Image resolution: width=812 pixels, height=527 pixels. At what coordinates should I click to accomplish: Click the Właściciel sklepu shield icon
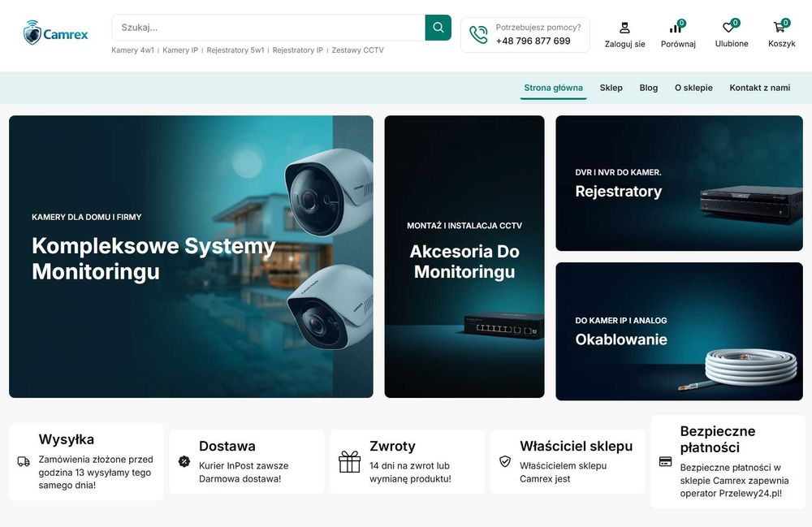505,461
